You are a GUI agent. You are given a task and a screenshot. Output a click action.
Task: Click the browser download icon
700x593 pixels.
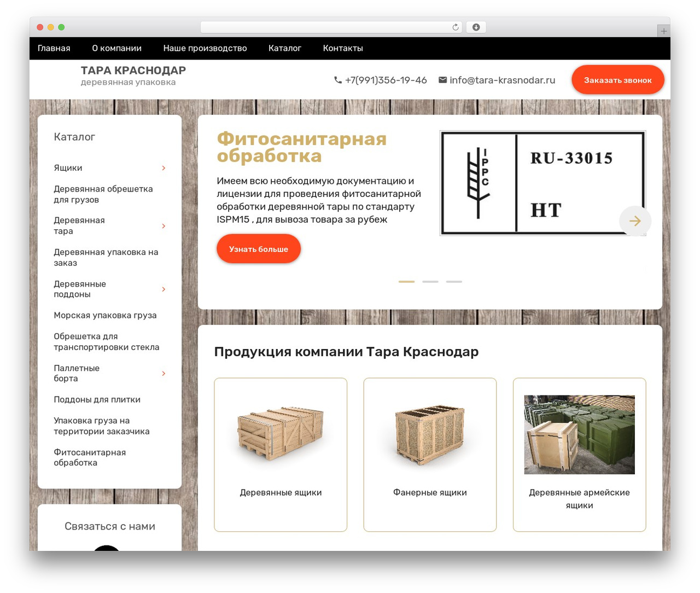tap(476, 27)
